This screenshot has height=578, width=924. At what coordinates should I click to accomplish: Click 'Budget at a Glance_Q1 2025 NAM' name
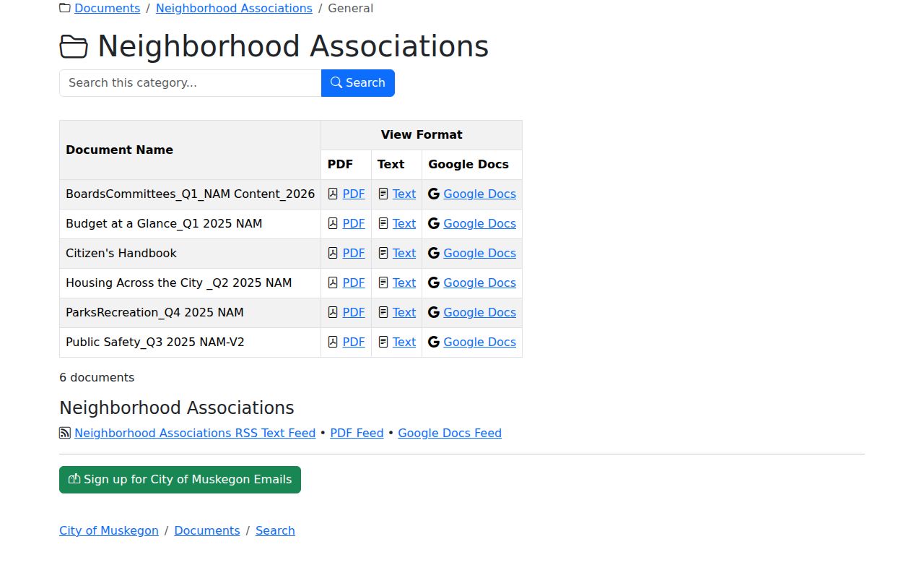click(x=164, y=223)
